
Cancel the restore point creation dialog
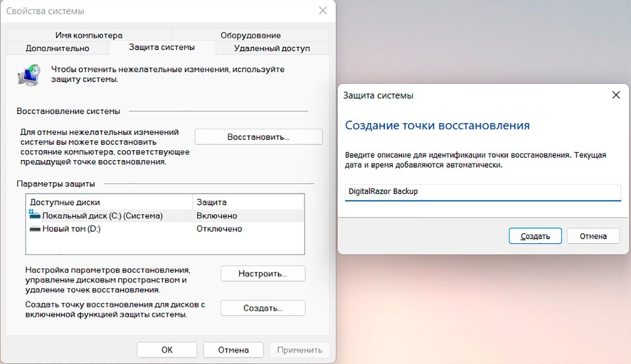(x=593, y=236)
